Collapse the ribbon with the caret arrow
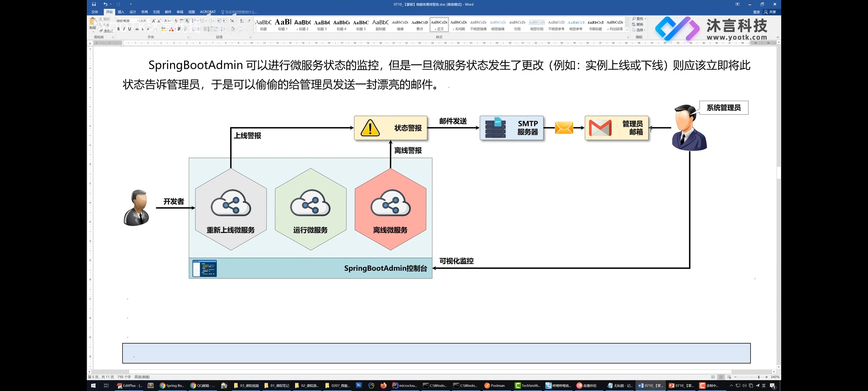 [x=778, y=37]
